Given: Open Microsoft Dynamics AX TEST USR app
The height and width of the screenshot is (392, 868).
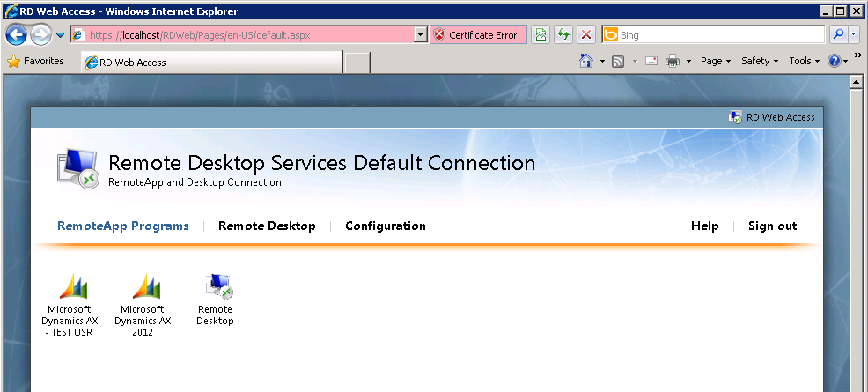Looking at the screenshot, I should tap(69, 302).
